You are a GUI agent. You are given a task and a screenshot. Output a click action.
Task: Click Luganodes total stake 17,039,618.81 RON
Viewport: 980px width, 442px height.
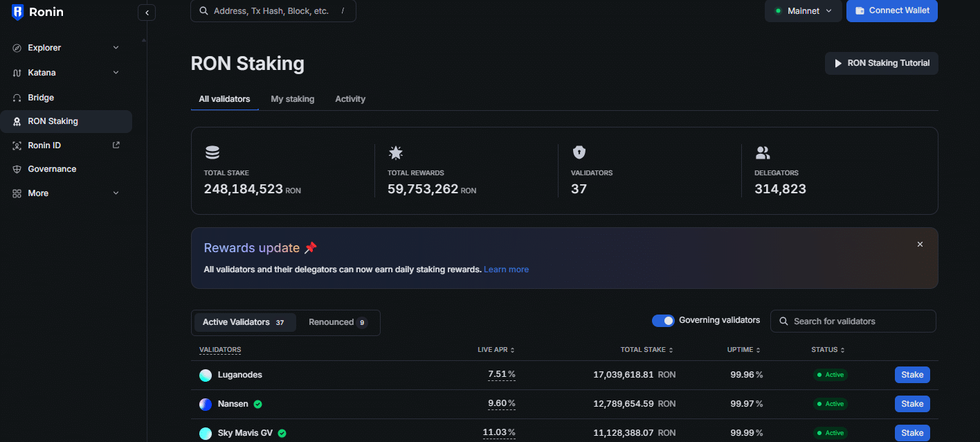(635, 375)
